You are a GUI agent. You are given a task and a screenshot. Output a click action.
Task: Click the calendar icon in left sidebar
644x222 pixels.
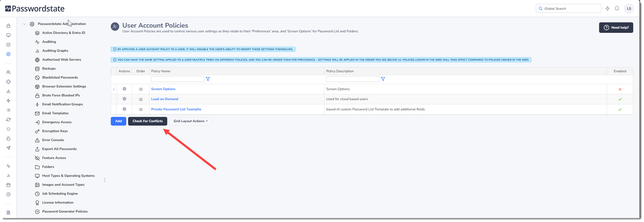[8, 185]
